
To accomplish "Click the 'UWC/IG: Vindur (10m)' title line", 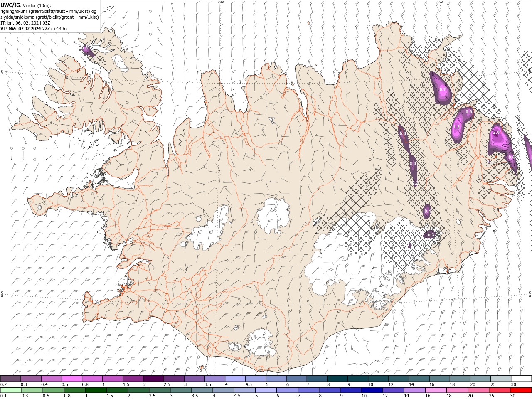I will [x=26, y=5].
